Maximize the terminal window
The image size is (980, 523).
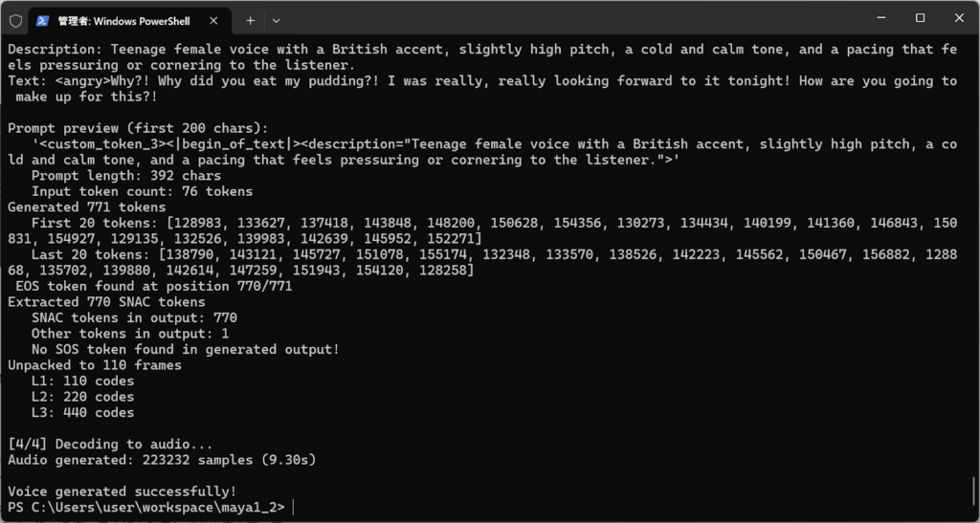point(920,18)
